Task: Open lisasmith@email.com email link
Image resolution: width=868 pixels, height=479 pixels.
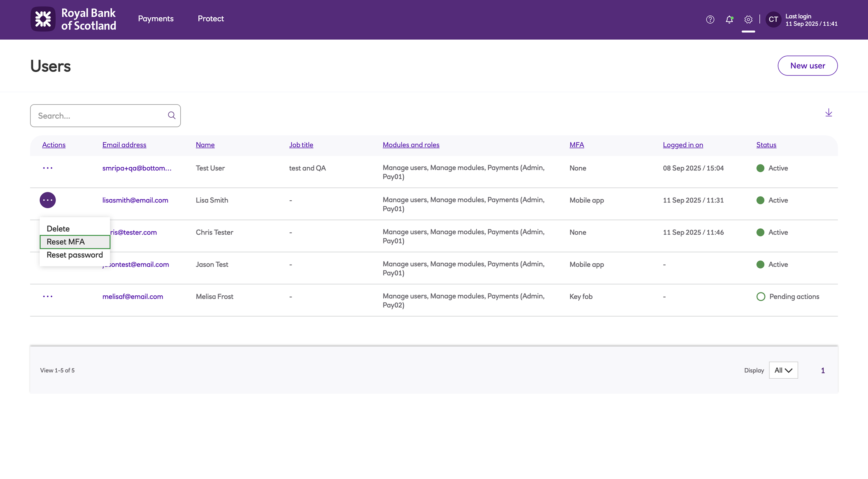Action: click(135, 200)
